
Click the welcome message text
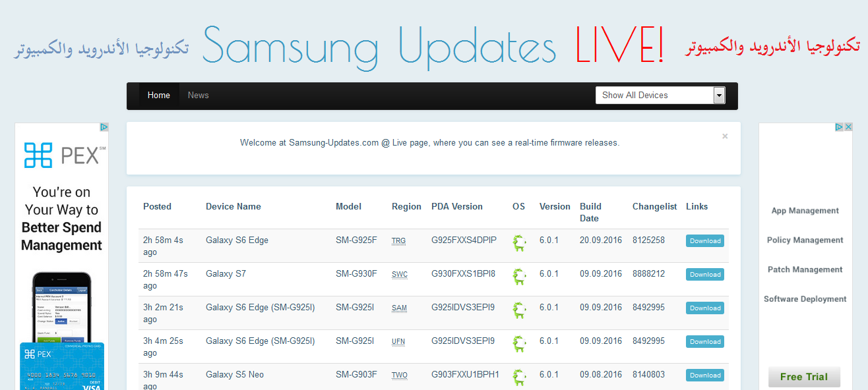(x=430, y=142)
